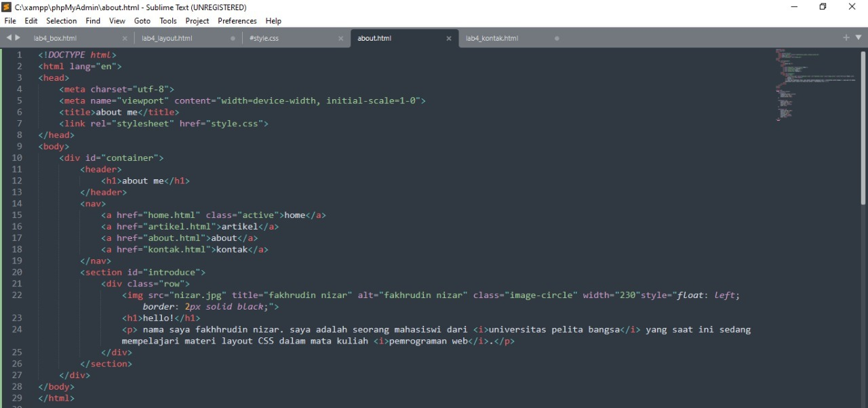868x408 pixels.
Task: Open the Preferences menu
Action: [x=237, y=20]
